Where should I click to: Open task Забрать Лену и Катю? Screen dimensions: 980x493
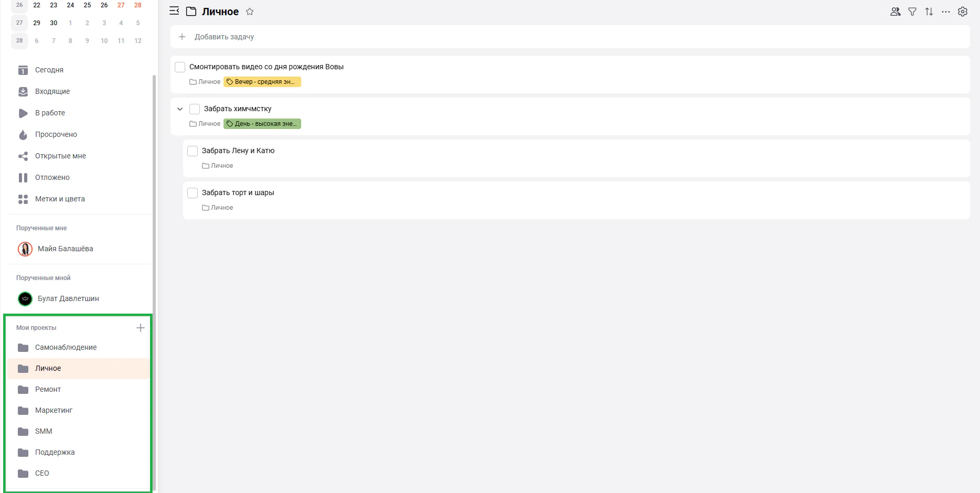click(x=238, y=151)
